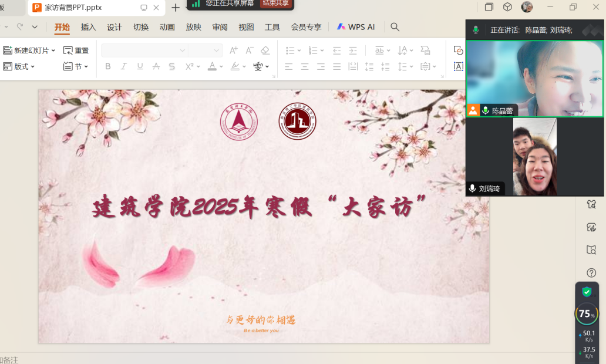Click the clear formatting eraser icon
606x364 pixels.
tap(265, 50)
